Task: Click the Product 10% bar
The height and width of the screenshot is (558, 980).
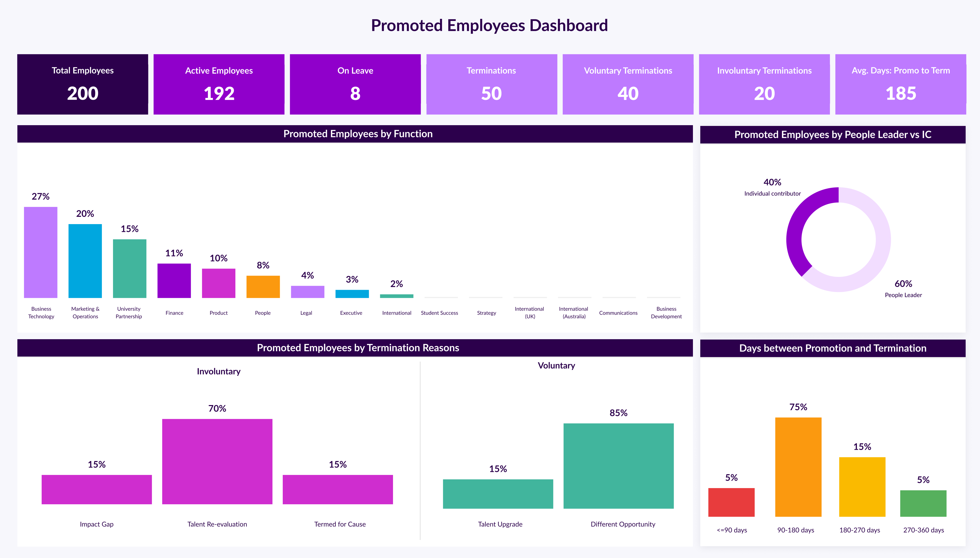Action: [x=218, y=283]
